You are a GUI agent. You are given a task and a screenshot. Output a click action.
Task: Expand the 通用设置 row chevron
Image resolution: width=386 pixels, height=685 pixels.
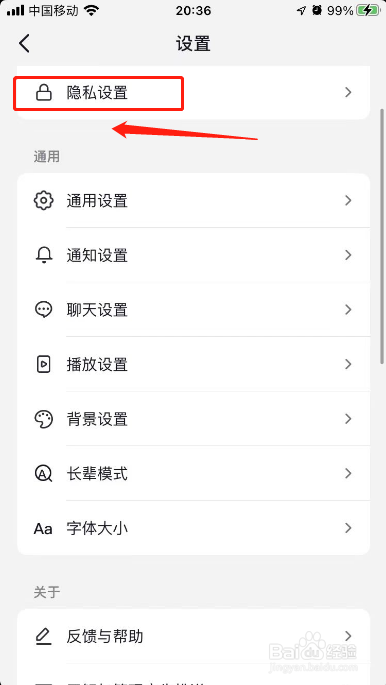(x=348, y=201)
